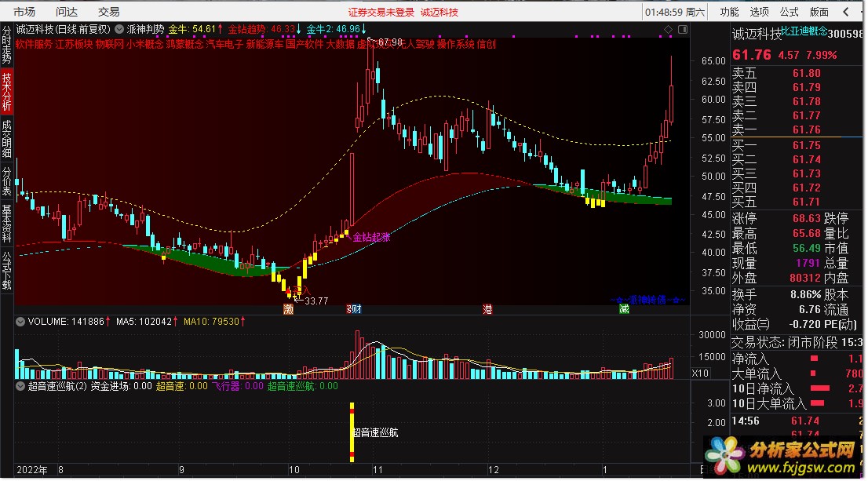The height and width of the screenshot is (481, 868).
Task: Click the X10 volume scale button
Action: tap(700, 373)
